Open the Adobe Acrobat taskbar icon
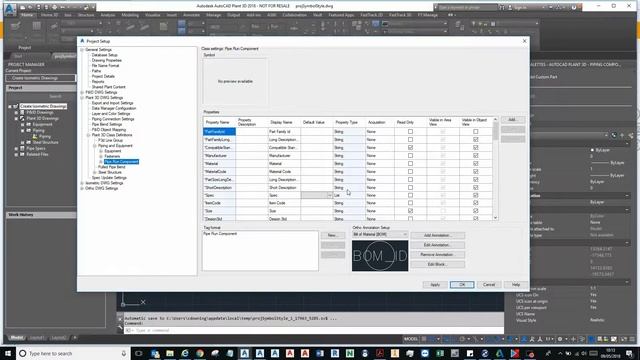Image resolution: width=640 pixels, height=360 pixels. click(x=380, y=353)
